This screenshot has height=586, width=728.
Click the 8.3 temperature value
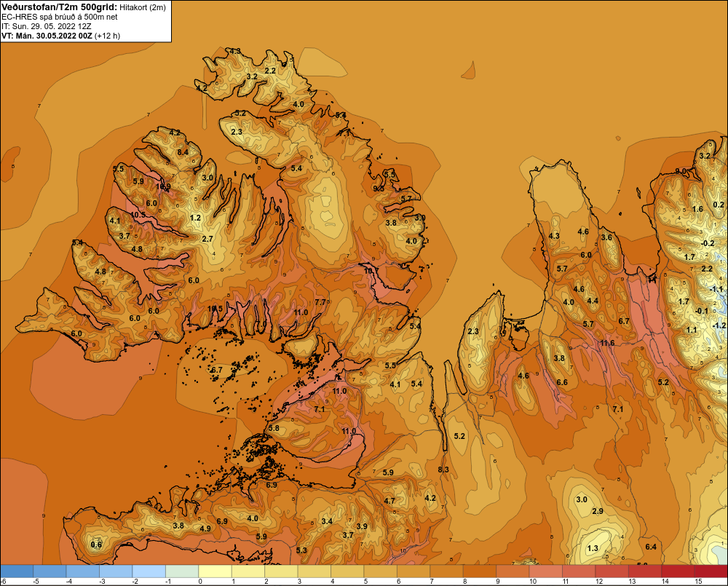click(x=443, y=470)
